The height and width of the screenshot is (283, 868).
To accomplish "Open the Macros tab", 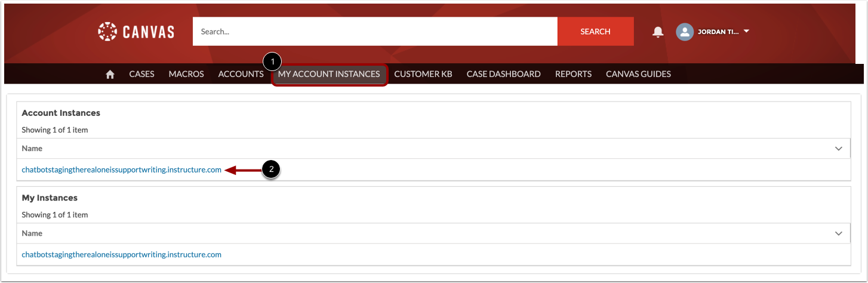I will pos(186,74).
